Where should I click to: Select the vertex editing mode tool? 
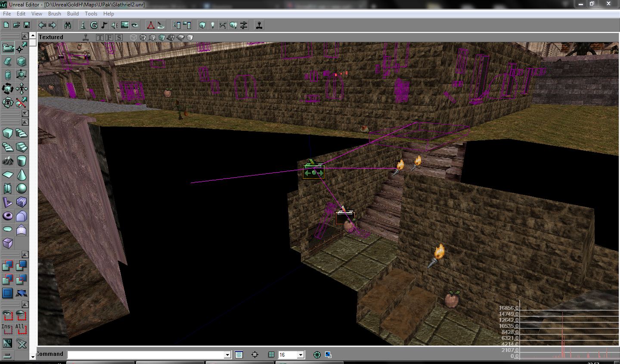click(22, 47)
